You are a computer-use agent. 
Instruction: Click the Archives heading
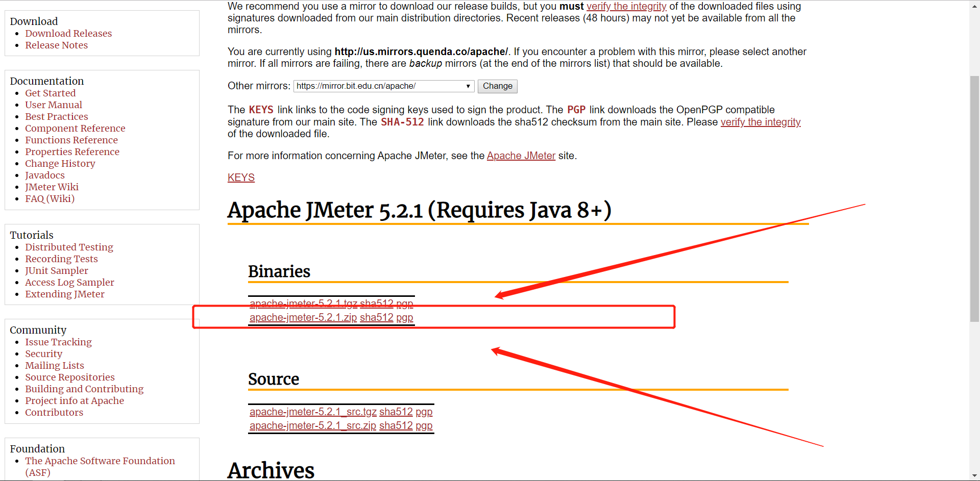(x=271, y=470)
